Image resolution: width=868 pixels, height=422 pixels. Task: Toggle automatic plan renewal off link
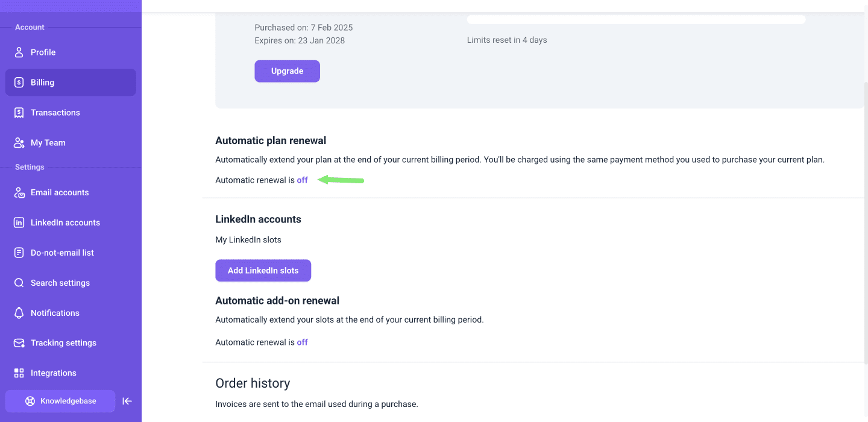[x=302, y=180]
